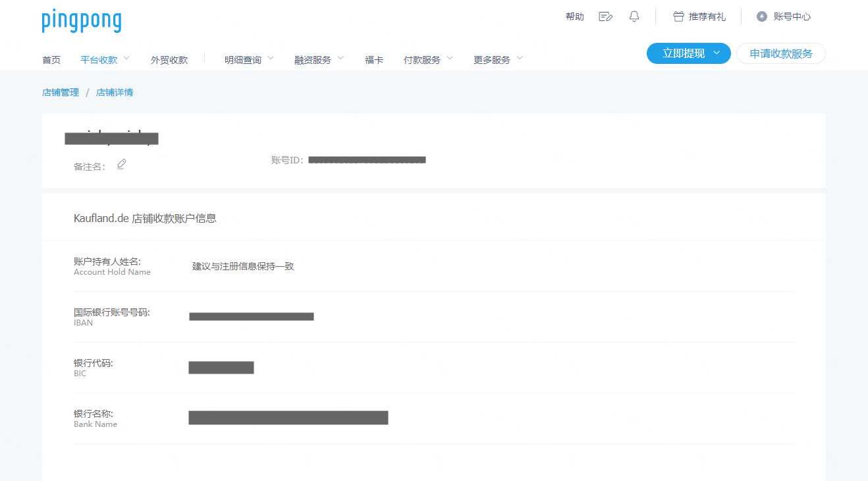
Task: Expand the 融资服务 chevron
Action: point(340,59)
